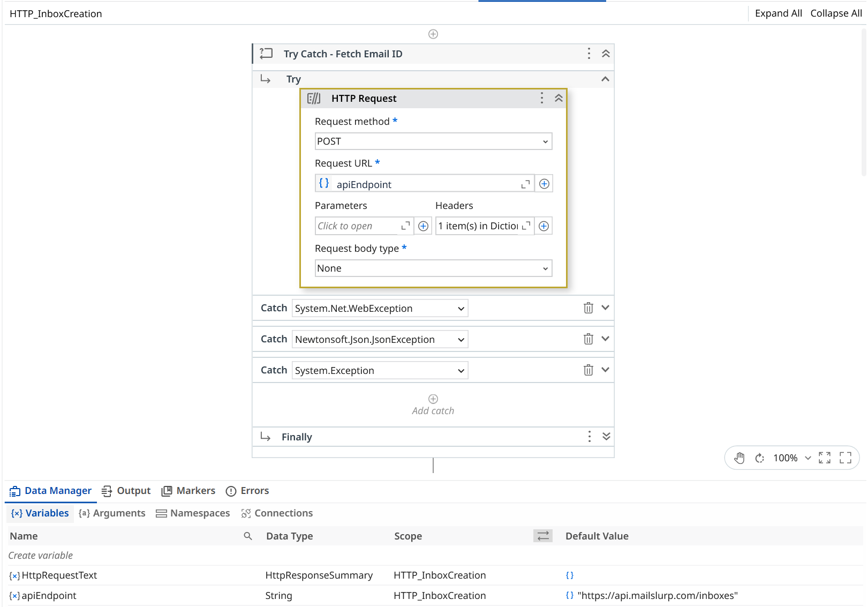Delete the System.Exception catch block

(x=588, y=370)
